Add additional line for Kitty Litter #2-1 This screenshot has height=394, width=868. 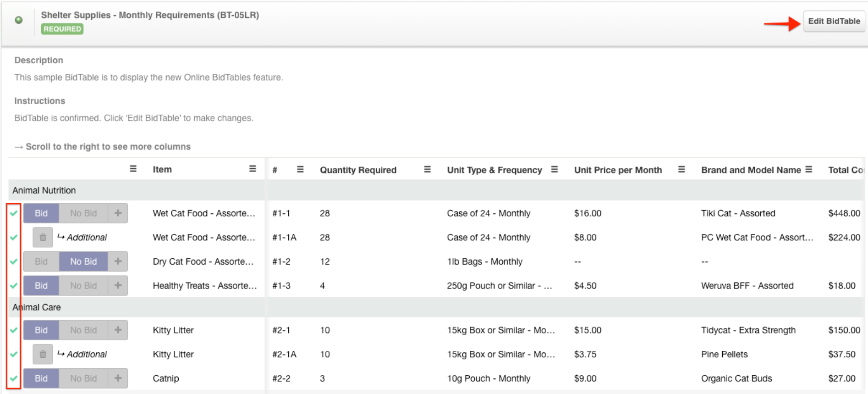[118, 330]
